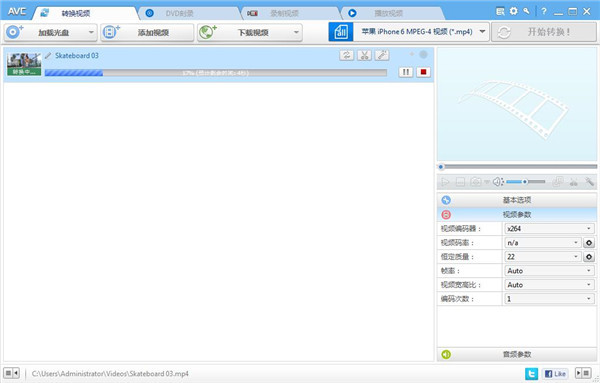The height and width of the screenshot is (383, 600).
Task: Expand the 加载光盘 dropdown arrow
Action: pyautogui.click(x=91, y=32)
